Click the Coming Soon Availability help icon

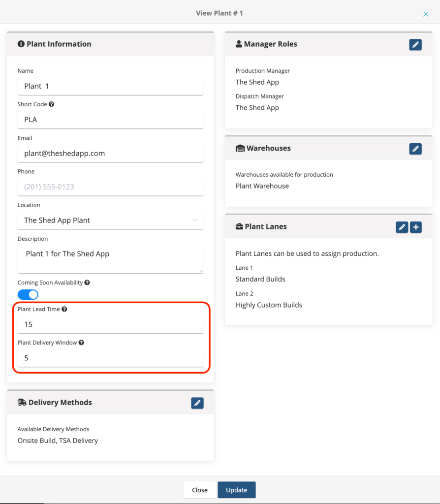[87, 283]
